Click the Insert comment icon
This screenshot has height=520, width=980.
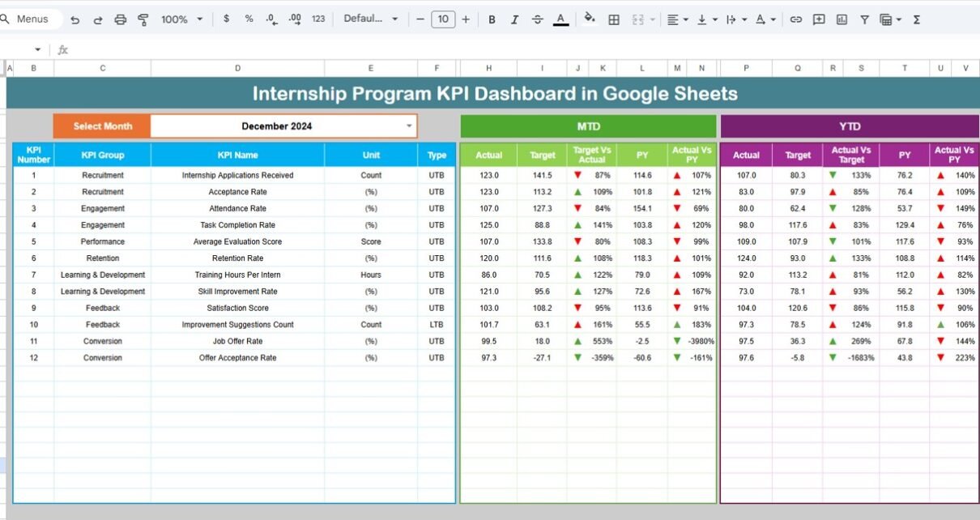tap(819, 19)
